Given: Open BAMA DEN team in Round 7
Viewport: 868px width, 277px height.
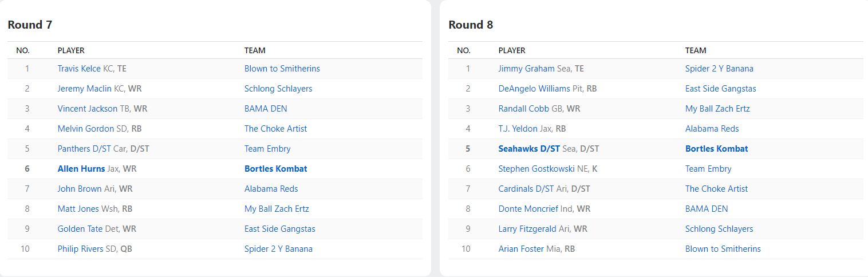Looking at the screenshot, I should (x=266, y=109).
